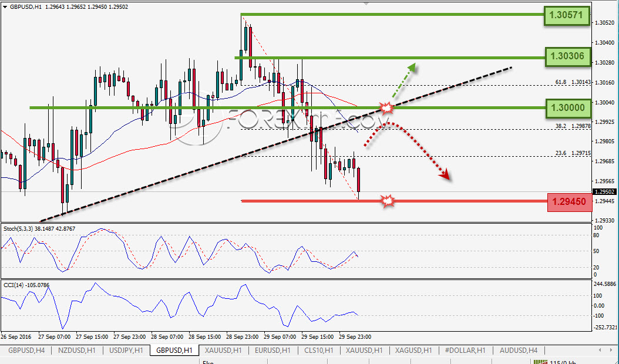Switch to the EURUSD,H1 chart tab

pyautogui.click(x=273, y=350)
